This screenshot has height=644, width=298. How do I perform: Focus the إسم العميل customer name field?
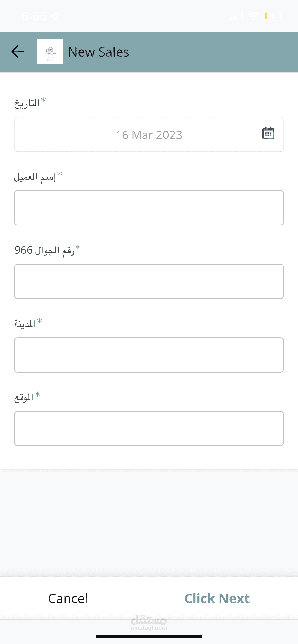pos(149,208)
